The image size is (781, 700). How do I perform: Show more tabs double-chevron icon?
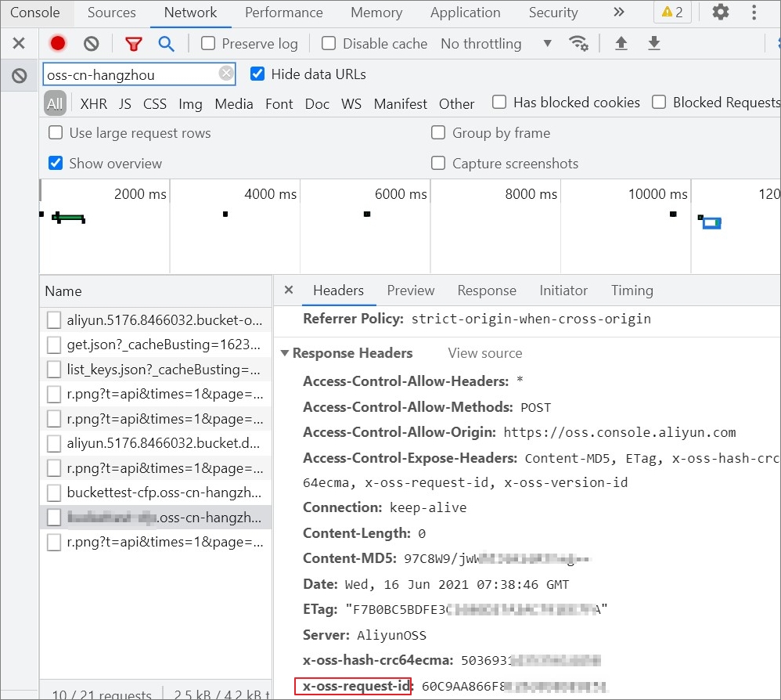click(619, 12)
